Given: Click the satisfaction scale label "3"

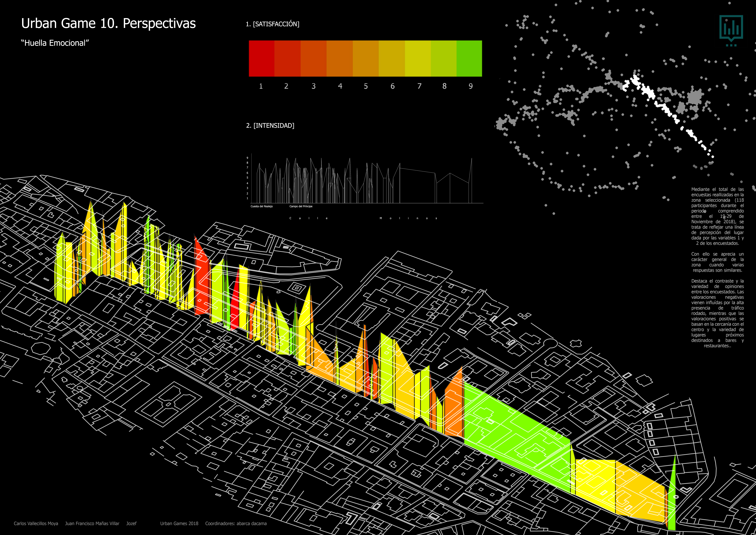Looking at the screenshot, I should [313, 86].
